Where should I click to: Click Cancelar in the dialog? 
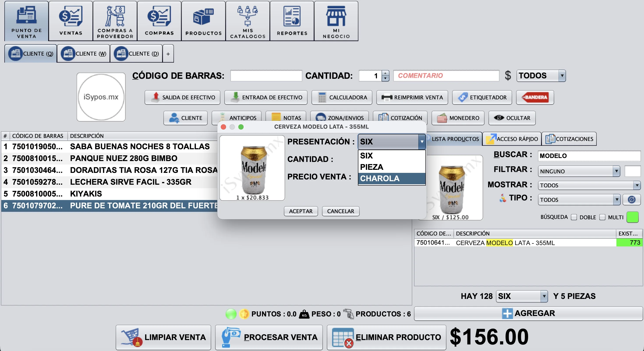[x=340, y=211]
